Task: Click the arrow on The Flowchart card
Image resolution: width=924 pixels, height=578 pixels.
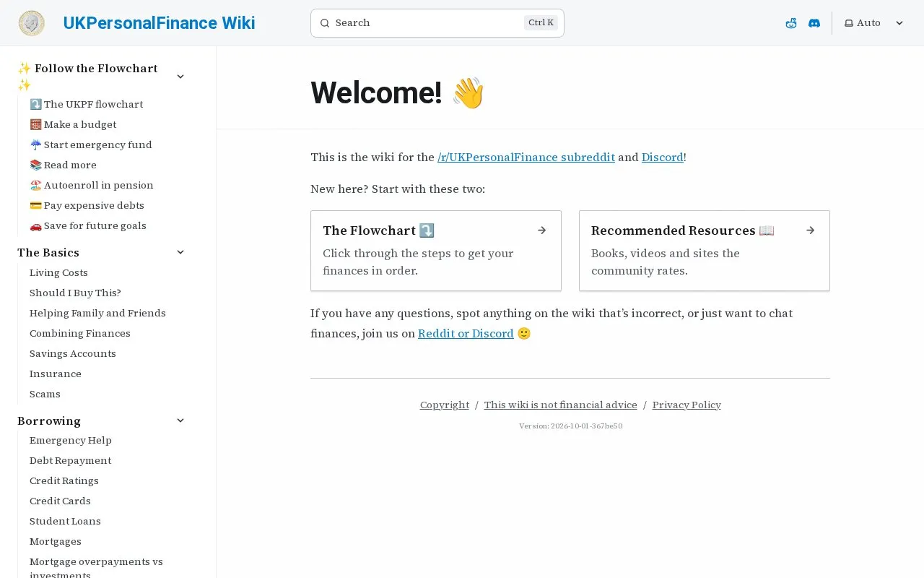Action: (542, 230)
